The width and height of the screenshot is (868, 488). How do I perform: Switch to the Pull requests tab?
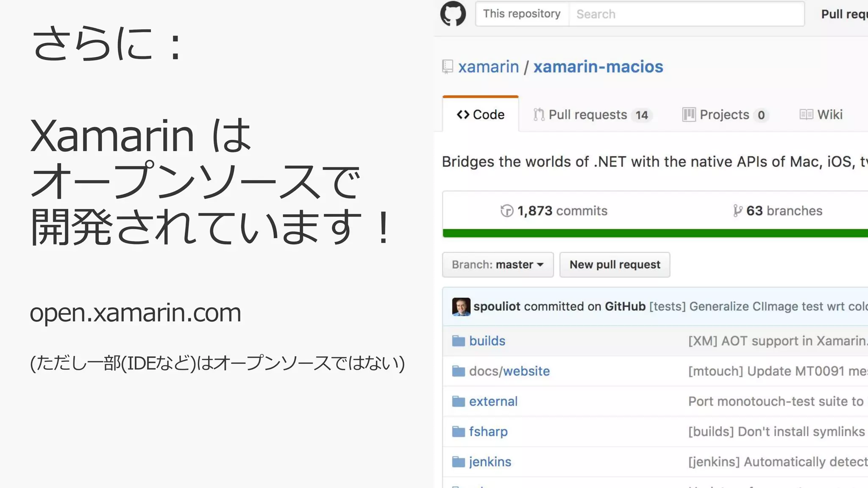pos(592,115)
